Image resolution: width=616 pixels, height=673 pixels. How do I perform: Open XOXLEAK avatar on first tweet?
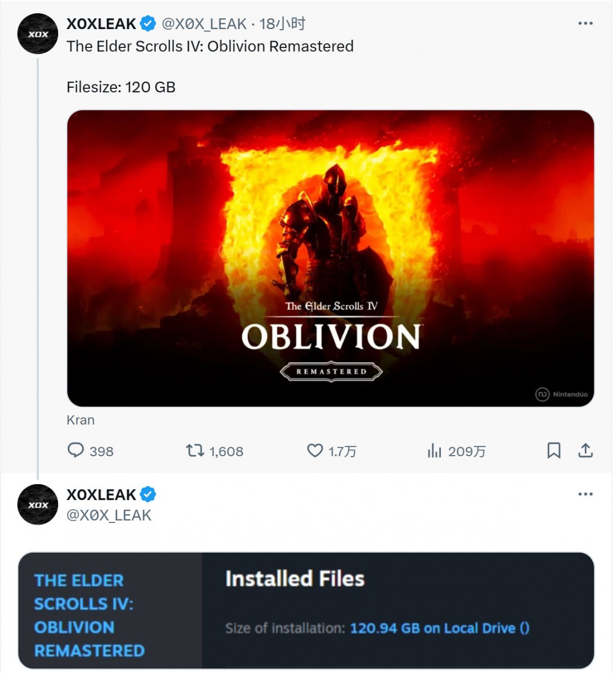point(38,34)
